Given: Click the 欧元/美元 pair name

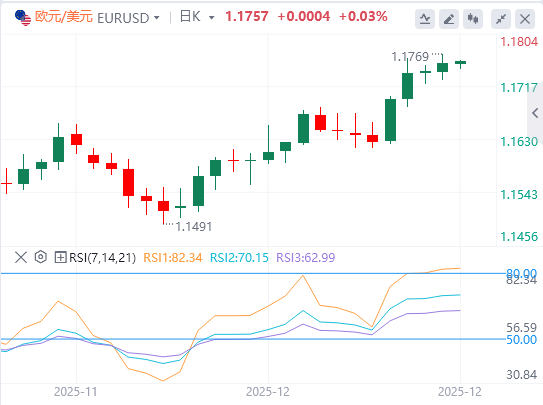Looking at the screenshot, I should 64,17.
